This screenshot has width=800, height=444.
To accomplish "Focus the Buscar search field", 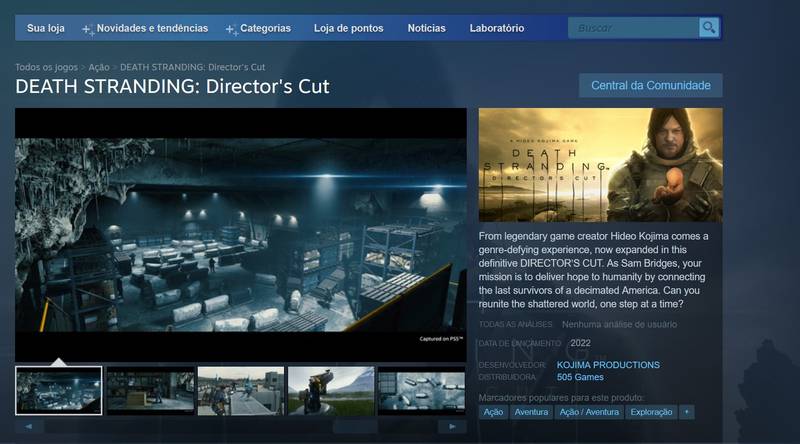I will (x=633, y=28).
